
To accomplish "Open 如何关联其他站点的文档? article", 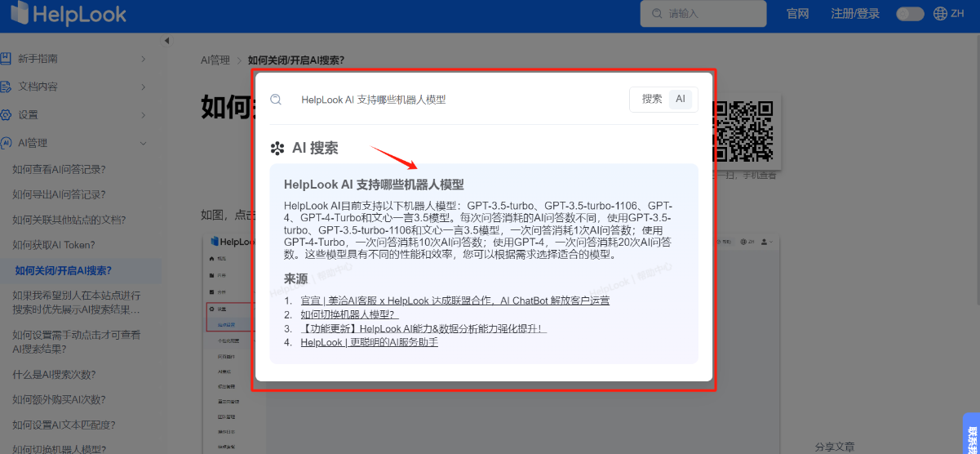I will click(x=69, y=220).
